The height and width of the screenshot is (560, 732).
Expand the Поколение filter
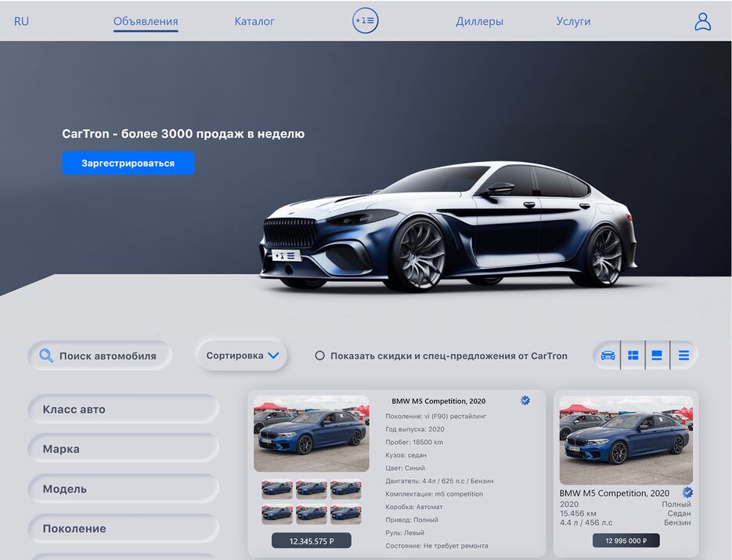[123, 529]
